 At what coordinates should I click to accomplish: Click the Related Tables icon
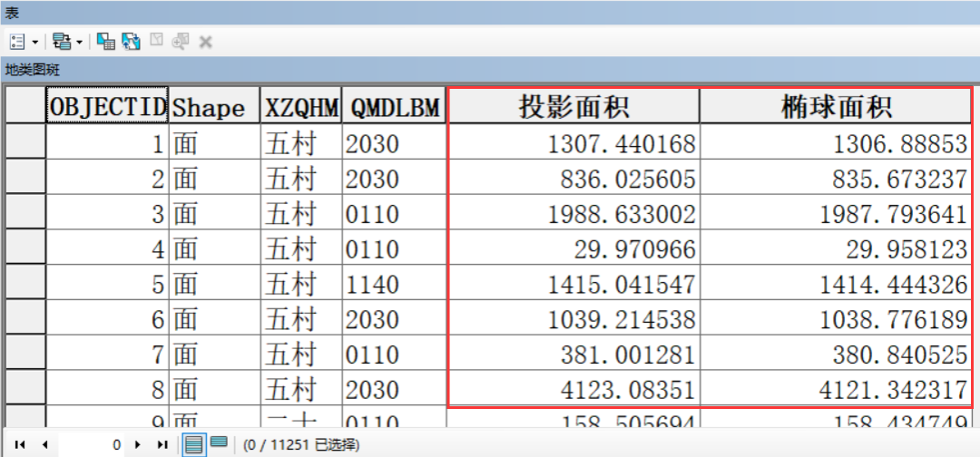click(x=62, y=42)
